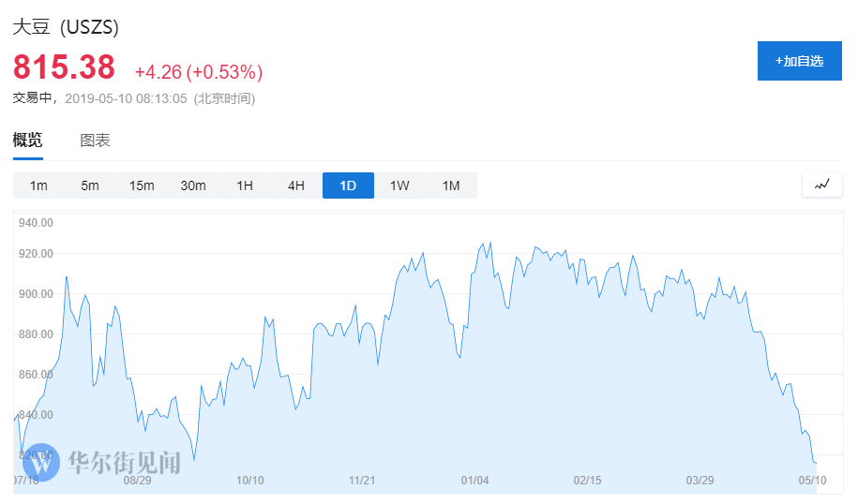Image resolution: width=858 pixels, height=504 pixels.
Task: Click the 05/10 date label on x-axis
Action: coord(811,481)
